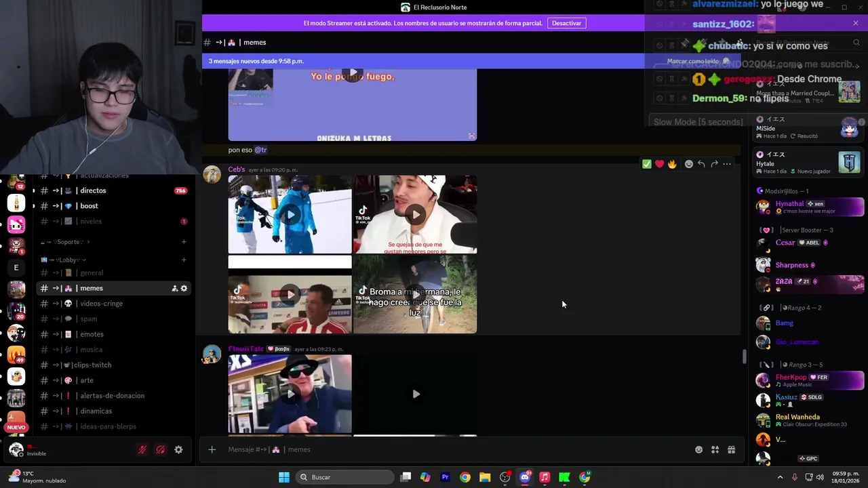
Task: Open member Hynathal's profile
Action: [810, 207]
